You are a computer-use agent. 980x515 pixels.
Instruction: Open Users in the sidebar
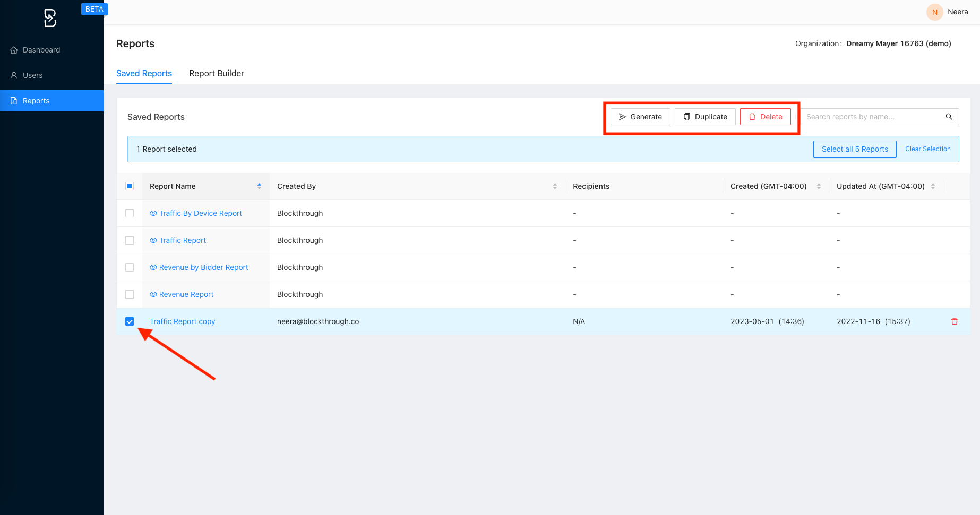(51, 75)
